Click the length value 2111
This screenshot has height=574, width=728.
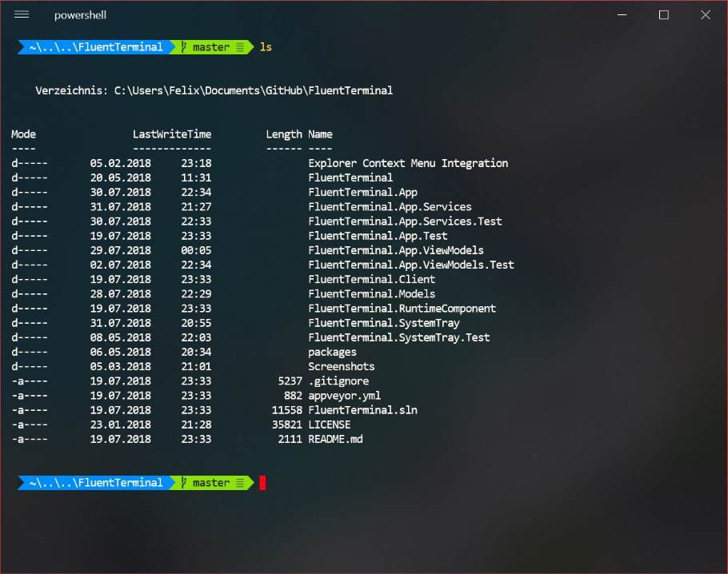[290, 439]
